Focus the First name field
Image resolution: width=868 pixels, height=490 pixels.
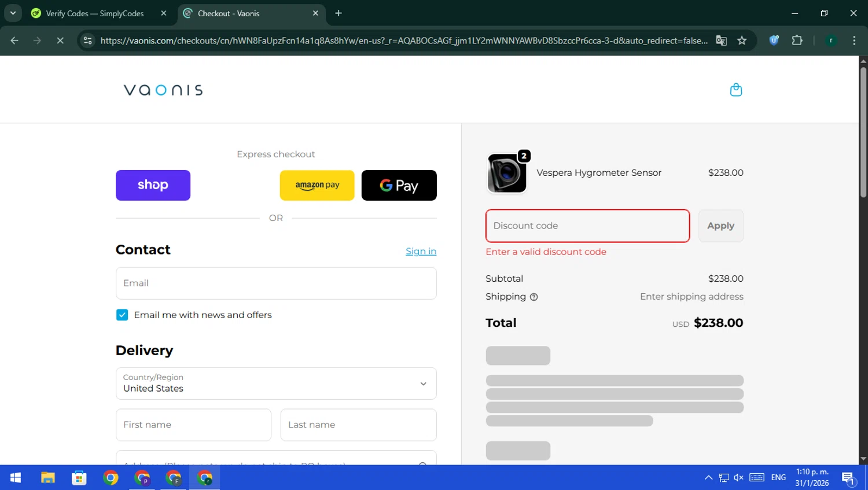(x=193, y=425)
